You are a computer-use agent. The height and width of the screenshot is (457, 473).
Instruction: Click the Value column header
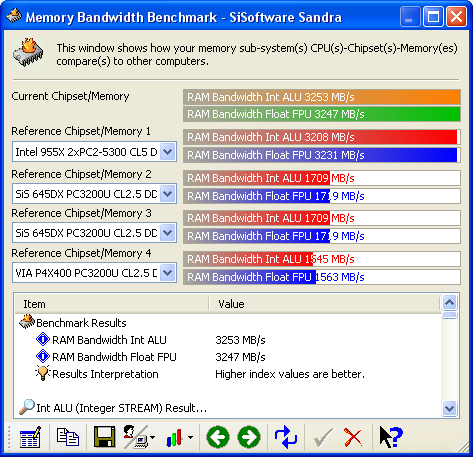(x=324, y=304)
